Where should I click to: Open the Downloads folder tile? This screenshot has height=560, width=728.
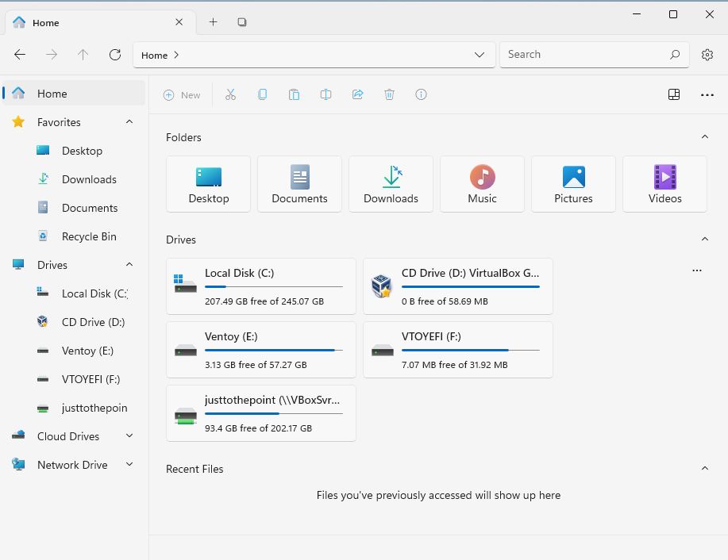tap(391, 184)
